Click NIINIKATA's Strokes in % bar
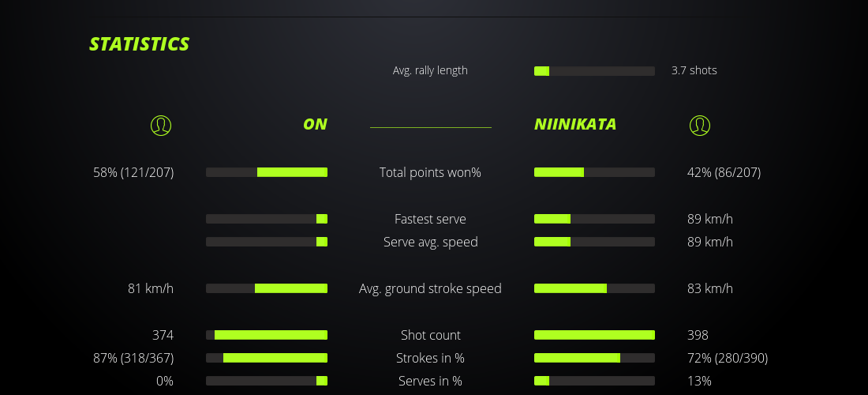868x395 pixels. (x=594, y=358)
